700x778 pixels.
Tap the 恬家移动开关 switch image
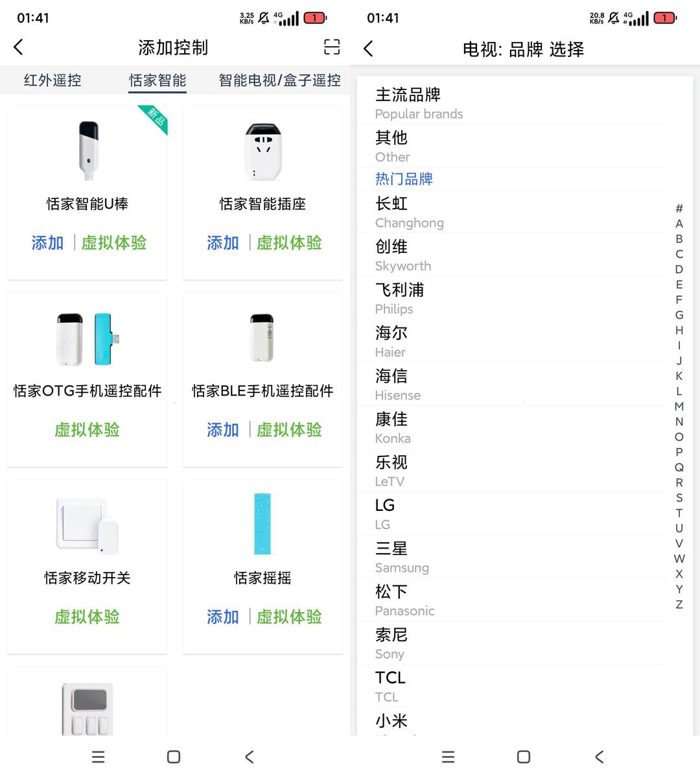click(87, 525)
